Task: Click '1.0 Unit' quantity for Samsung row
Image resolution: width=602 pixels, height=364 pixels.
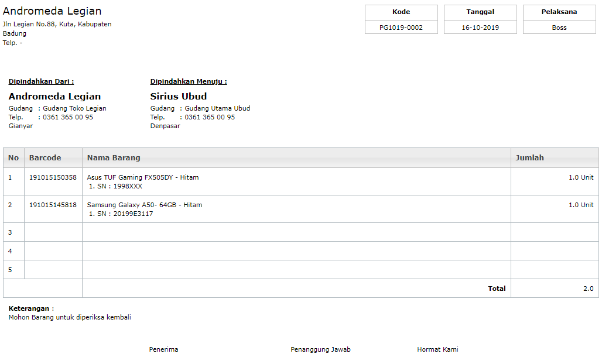Action: tap(581, 205)
